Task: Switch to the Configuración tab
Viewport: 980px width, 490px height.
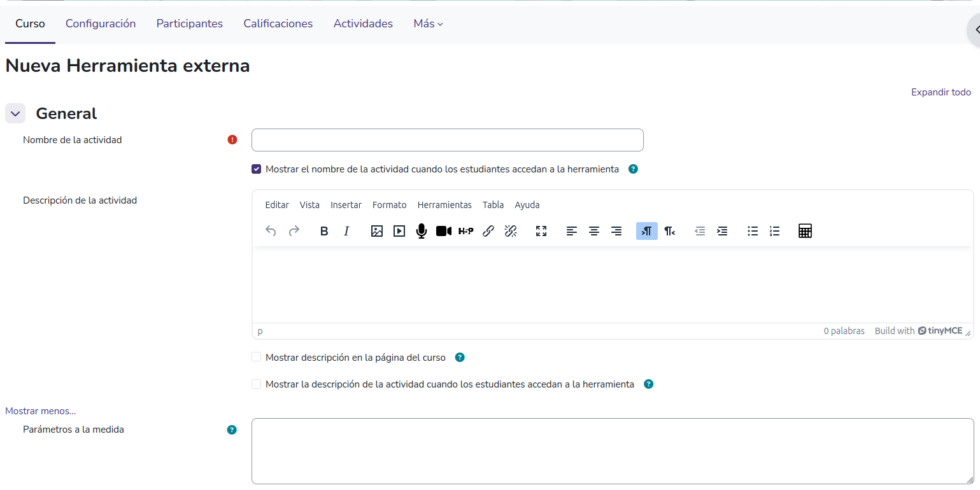Action: tap(101, 24)
